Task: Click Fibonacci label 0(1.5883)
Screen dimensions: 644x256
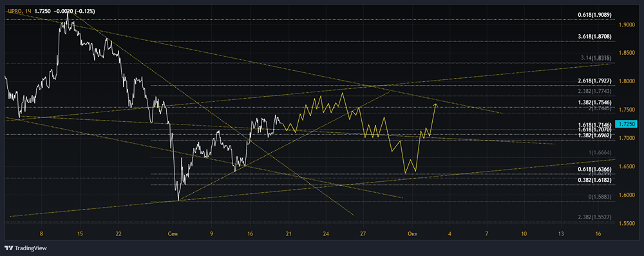Action: [x=600, y=197]
